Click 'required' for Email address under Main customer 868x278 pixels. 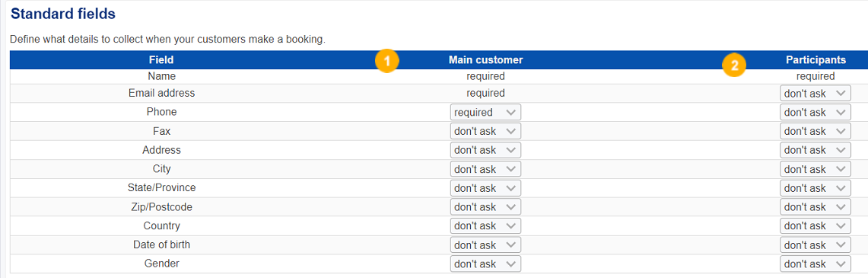[485, 93]
